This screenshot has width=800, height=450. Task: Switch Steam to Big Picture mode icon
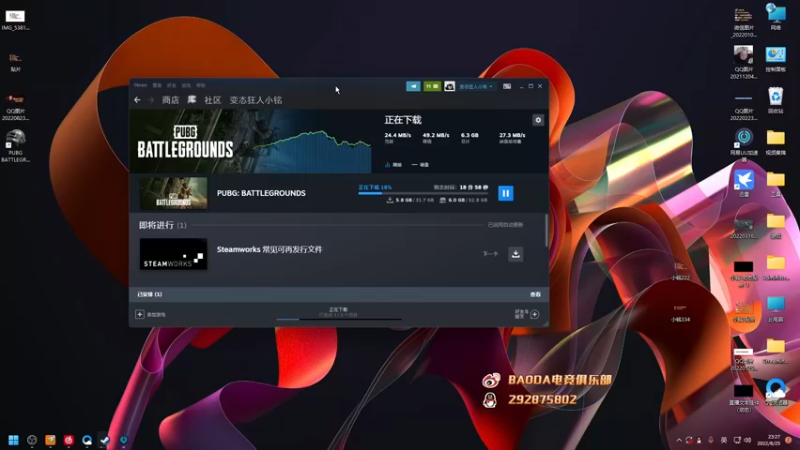(507, 86)
